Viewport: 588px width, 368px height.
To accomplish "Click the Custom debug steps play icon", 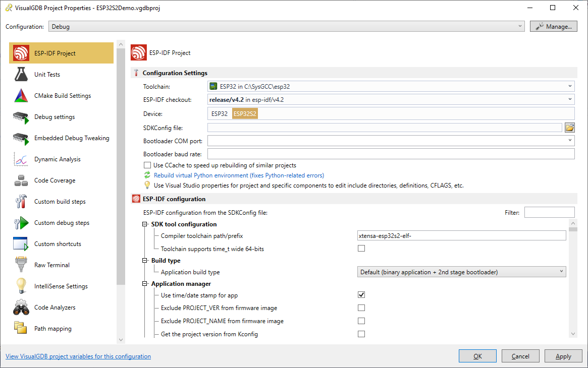I will click(21, 223).
